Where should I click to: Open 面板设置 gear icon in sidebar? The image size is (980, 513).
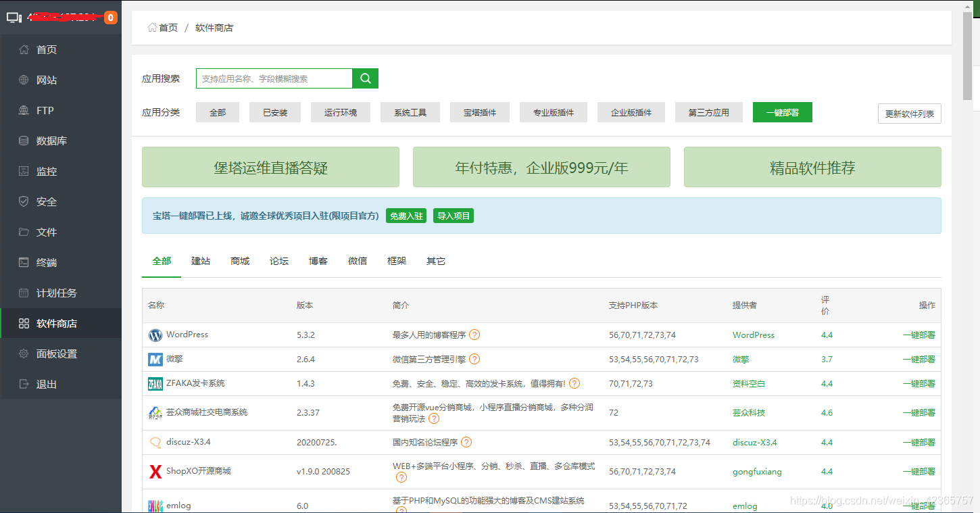click(x=24, y=353)
